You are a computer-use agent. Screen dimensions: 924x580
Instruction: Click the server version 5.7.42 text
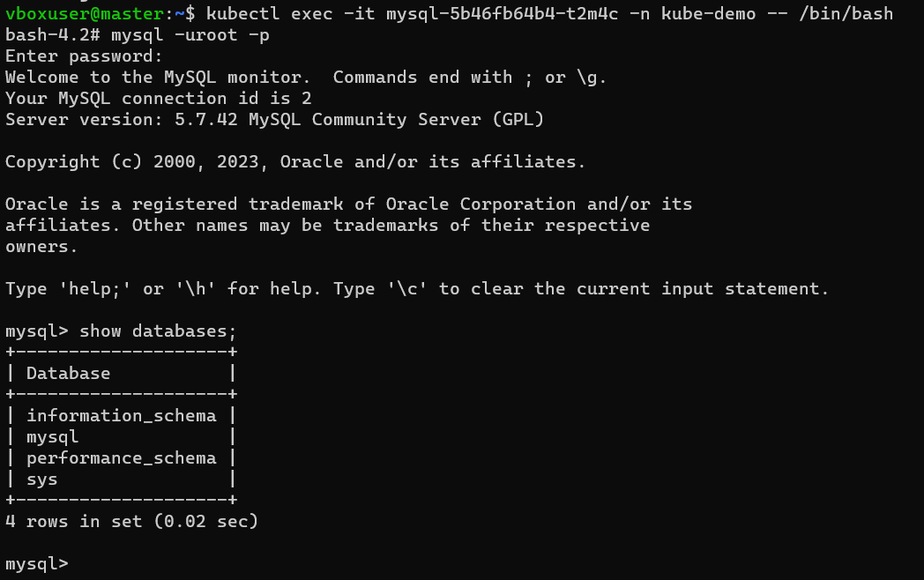pyautogui.click(x=205, y=119)
